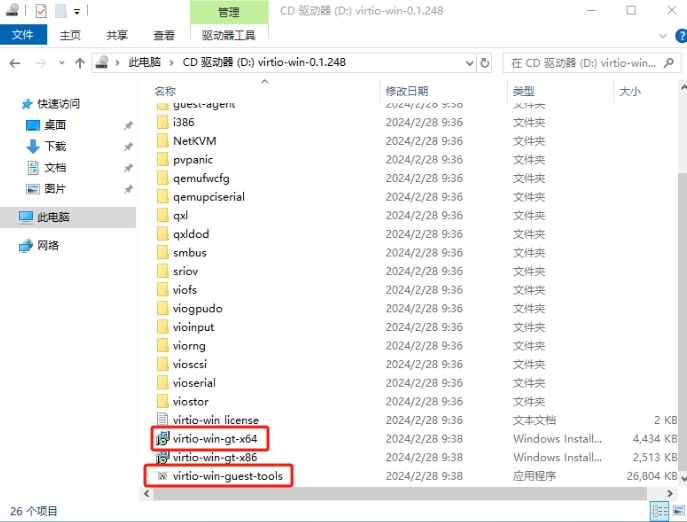Open the Customize Quick Access Toolbar dropdown
The image size is (687, 522).
[78, 12]
